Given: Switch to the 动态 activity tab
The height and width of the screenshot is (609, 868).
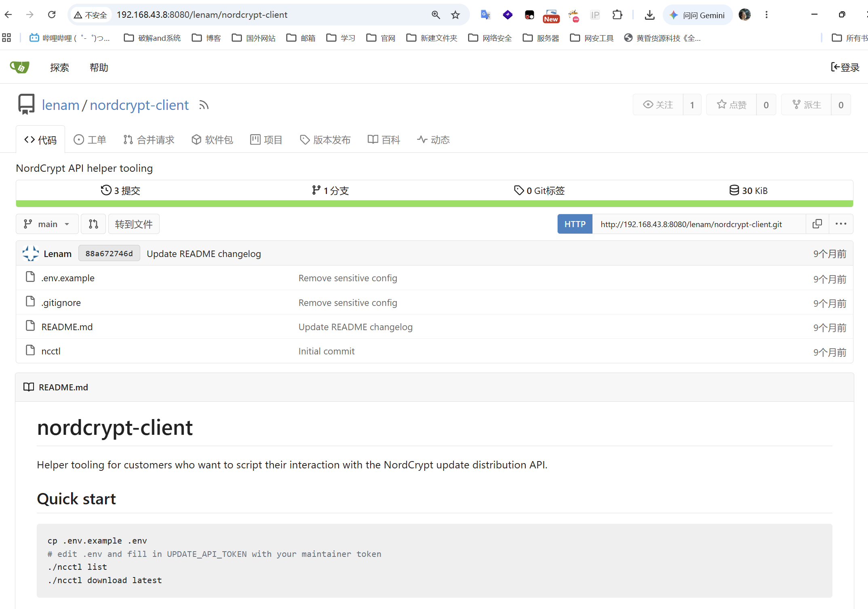Looking at the screenshot, I should pos(434,140).
